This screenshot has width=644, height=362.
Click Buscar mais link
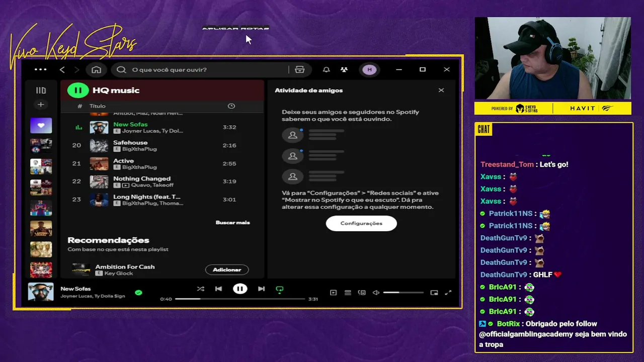point(232,222)
